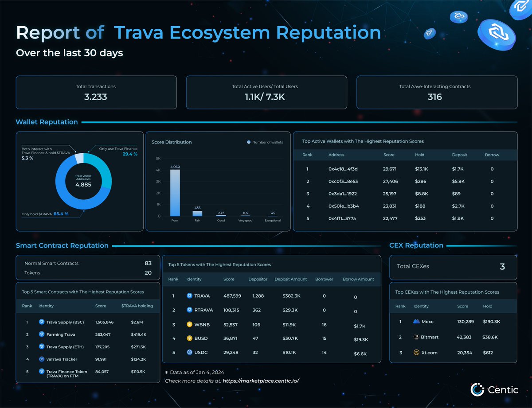Click the Trava icon beside Trava Supply (ETH)
The width and height of the screenshot is (532, 408).
[x=42, y=347]
